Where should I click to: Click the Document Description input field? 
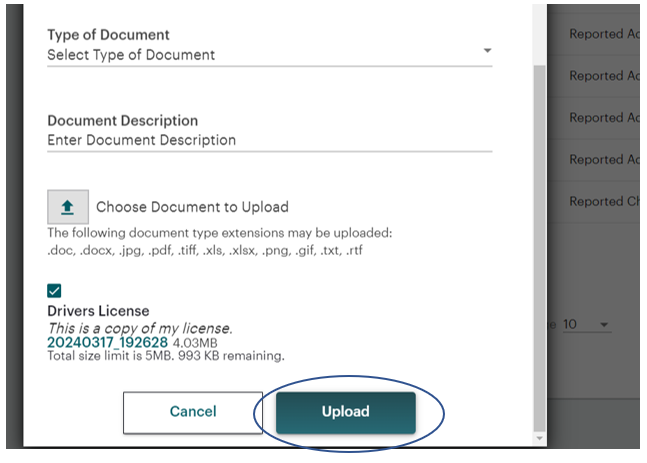(x=269, y=140)
